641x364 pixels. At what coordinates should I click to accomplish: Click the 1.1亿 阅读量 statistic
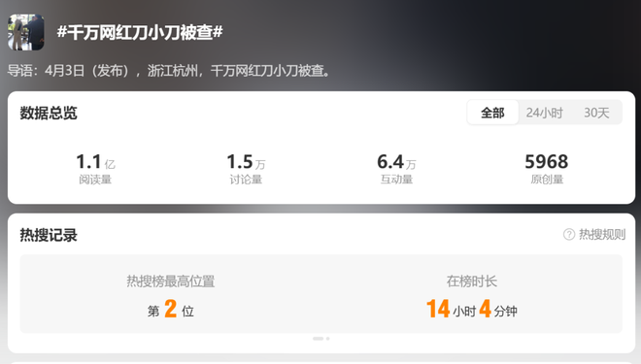click(95, 168)
